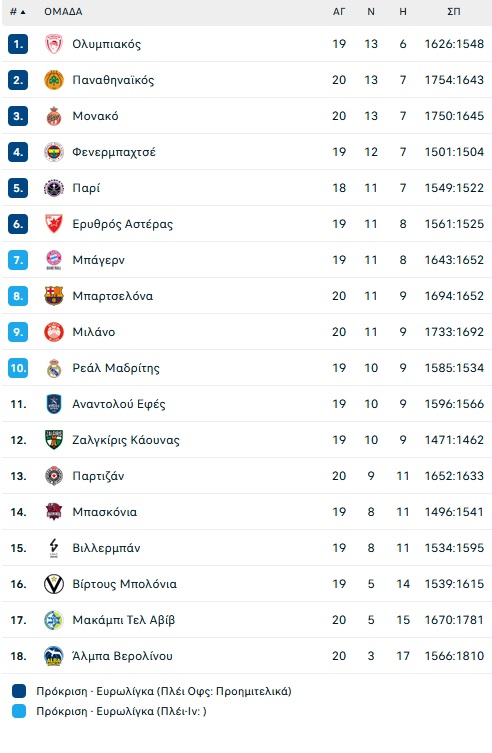Open the Ζαλγκίρις Κάουνας team link
Screen dimensions: 492x753
(x=126, y=440)
